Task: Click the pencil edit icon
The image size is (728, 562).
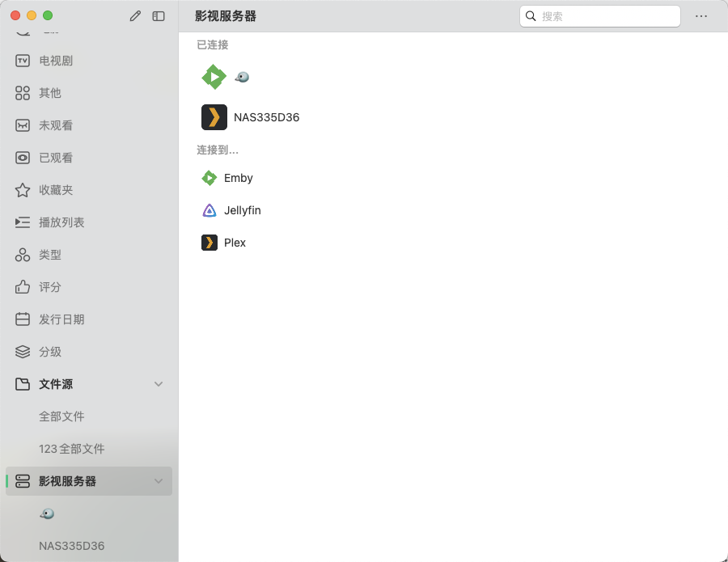Action: point(135,16)
